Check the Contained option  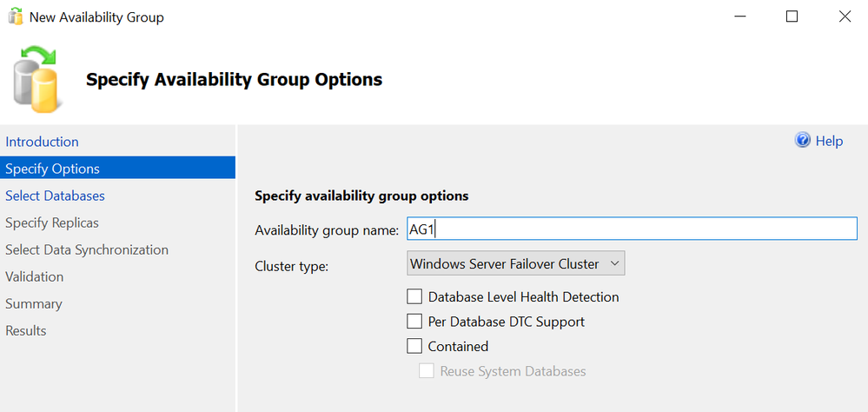(414, 346)
